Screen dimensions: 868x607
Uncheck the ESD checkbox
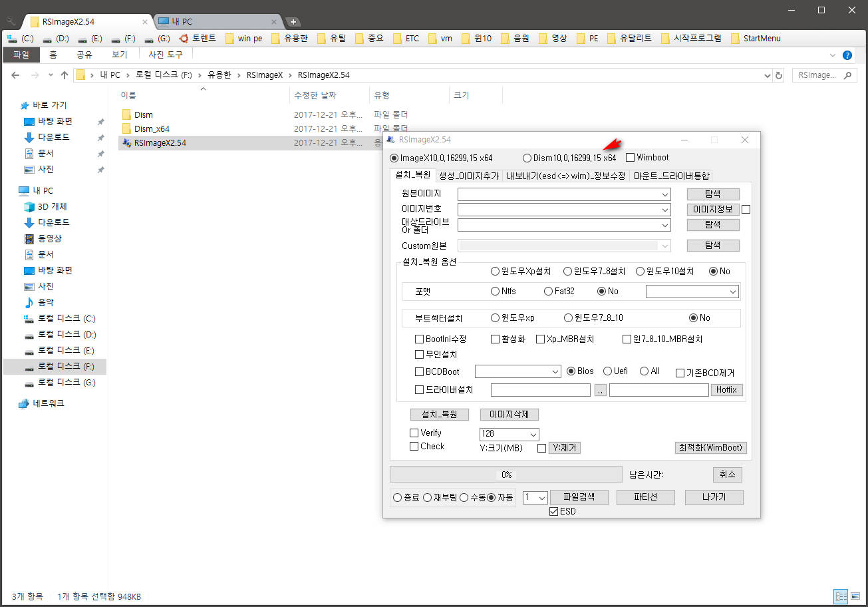pos(553,511)
